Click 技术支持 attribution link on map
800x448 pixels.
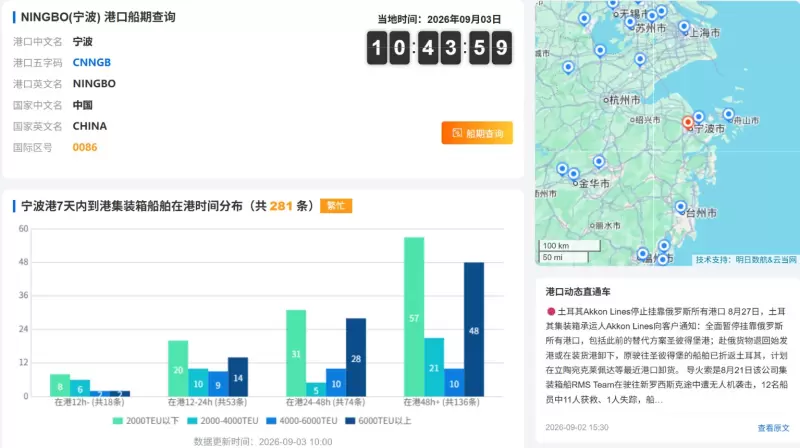pyautogui.click(x=746, y=260)
